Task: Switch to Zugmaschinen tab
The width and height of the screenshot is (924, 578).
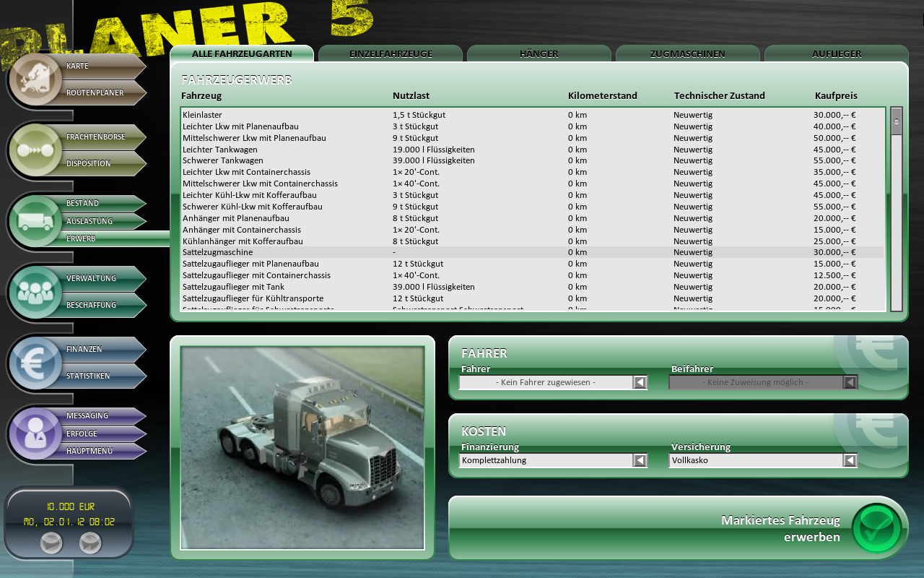Action: pyautogui.click(x=688, y=53)
